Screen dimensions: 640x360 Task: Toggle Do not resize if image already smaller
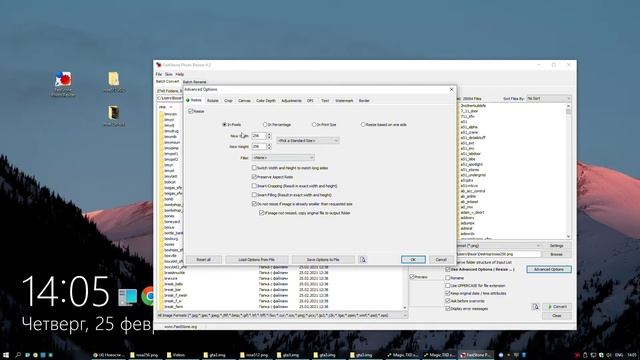254,204
